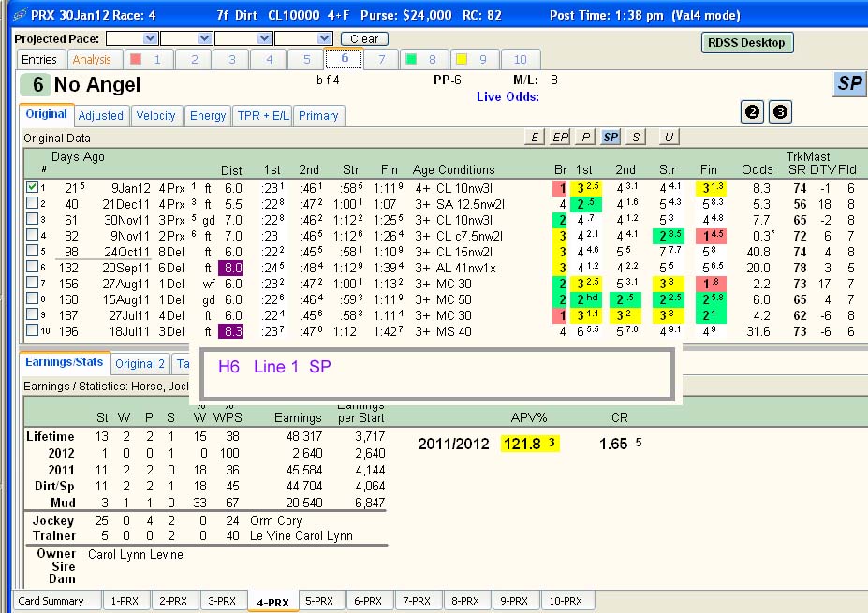Screen dimensions: 868x613
Task: Click jockey name Orm Cory
Action: coord(275,520)
